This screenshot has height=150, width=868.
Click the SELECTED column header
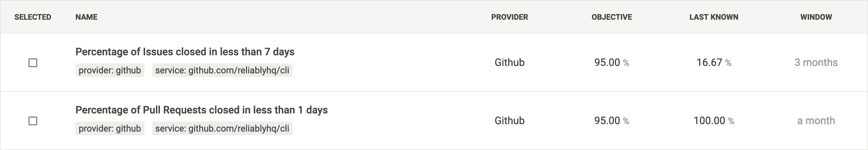(33, 17)
